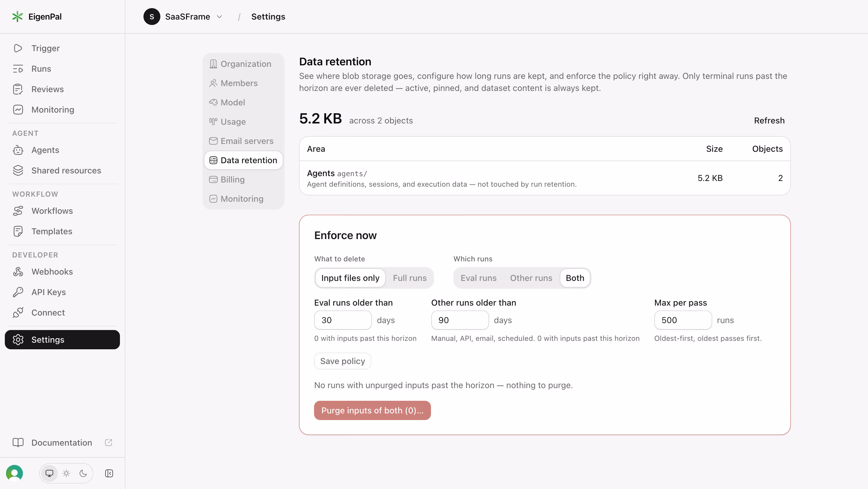
Task: Switch to the dark theme moon icon
Action: (x=83, y=473)
